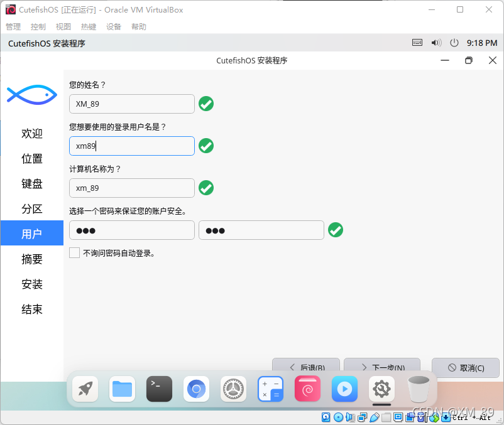
Task: Open the 视图 menu
Action: tap(63, 26)
